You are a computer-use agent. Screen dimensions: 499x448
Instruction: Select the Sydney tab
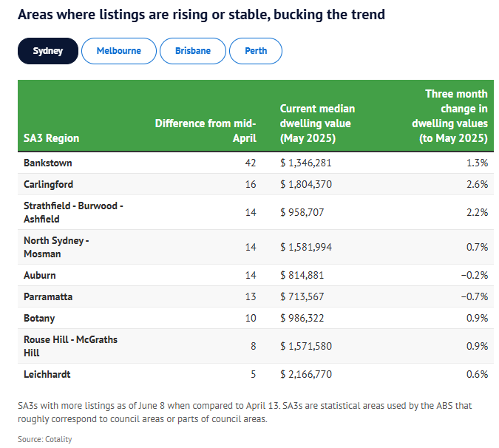click(x=47, y=51)
